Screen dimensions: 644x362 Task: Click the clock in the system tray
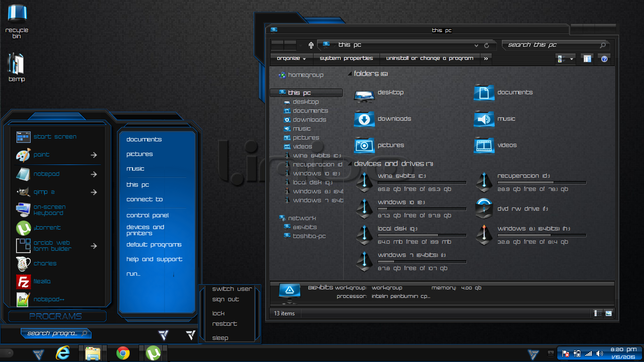pyautogui.click(x=623, y=353)
